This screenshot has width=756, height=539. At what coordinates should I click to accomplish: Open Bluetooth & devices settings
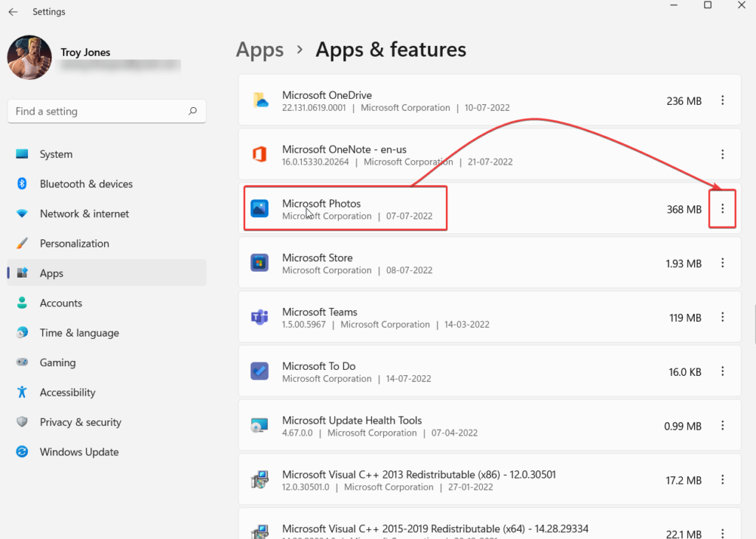[106, 184]
